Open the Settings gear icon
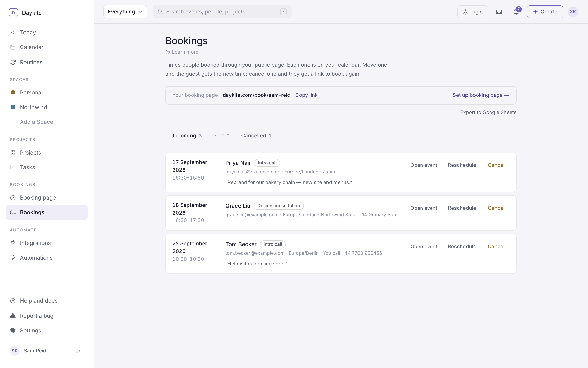 pyautogui.click(x=13, y=330)
